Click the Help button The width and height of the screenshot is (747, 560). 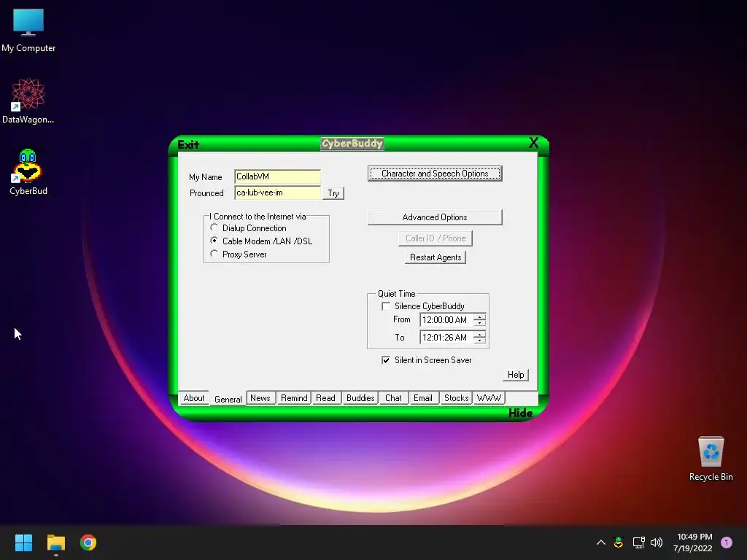pyautogui.click(x=516, y=375)
